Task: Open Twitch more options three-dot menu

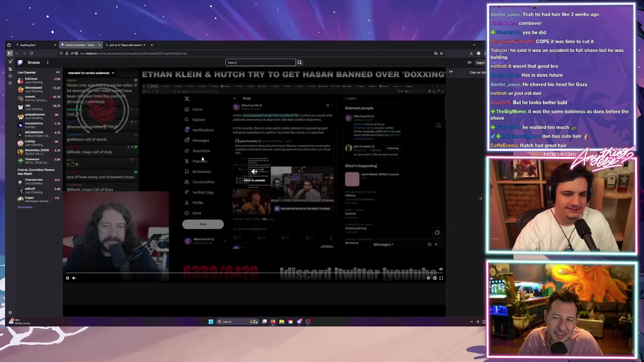Action: [x=47, y=62]
